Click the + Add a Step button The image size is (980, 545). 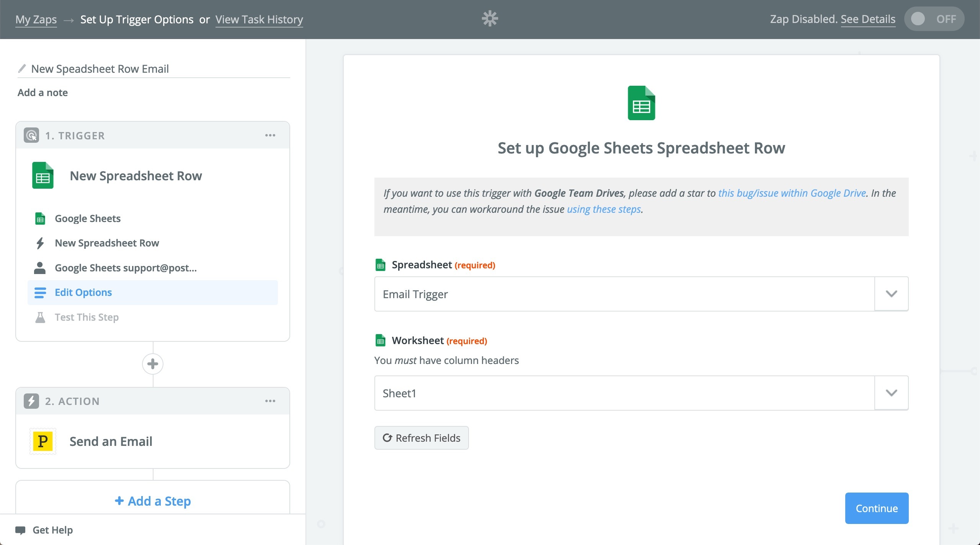pyautogui.click(x=153, y=501)
